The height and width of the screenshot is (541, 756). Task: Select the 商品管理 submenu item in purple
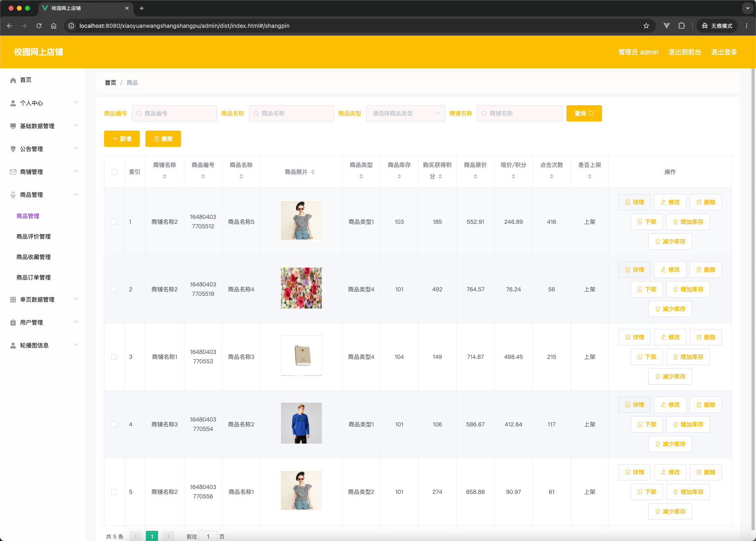28,216
